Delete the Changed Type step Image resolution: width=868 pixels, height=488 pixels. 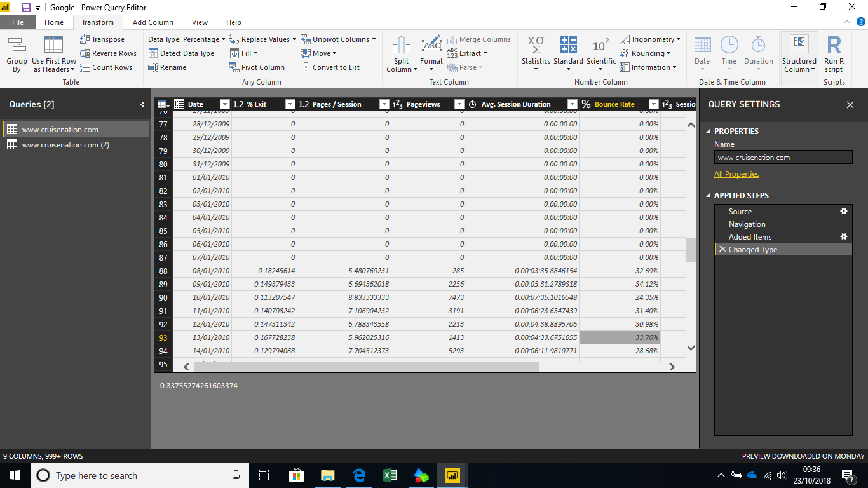(722, 250)
